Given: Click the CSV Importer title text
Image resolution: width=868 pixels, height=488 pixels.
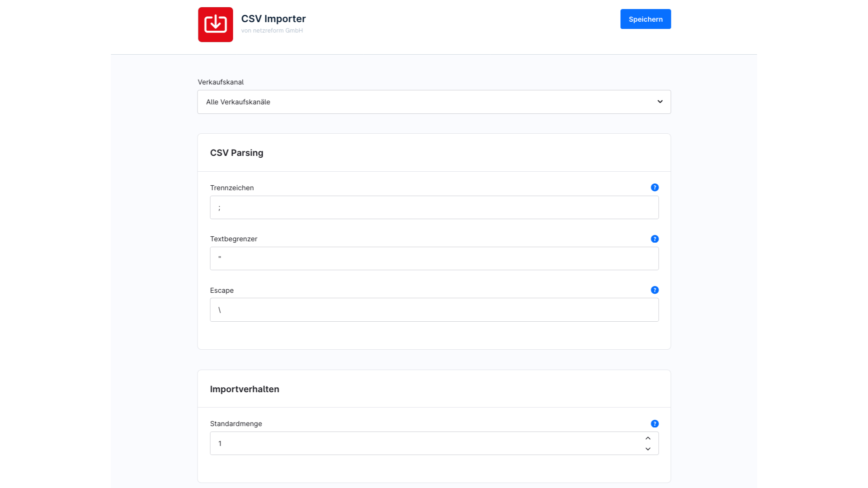Looking at the screenshot, I should click(273, 19).
